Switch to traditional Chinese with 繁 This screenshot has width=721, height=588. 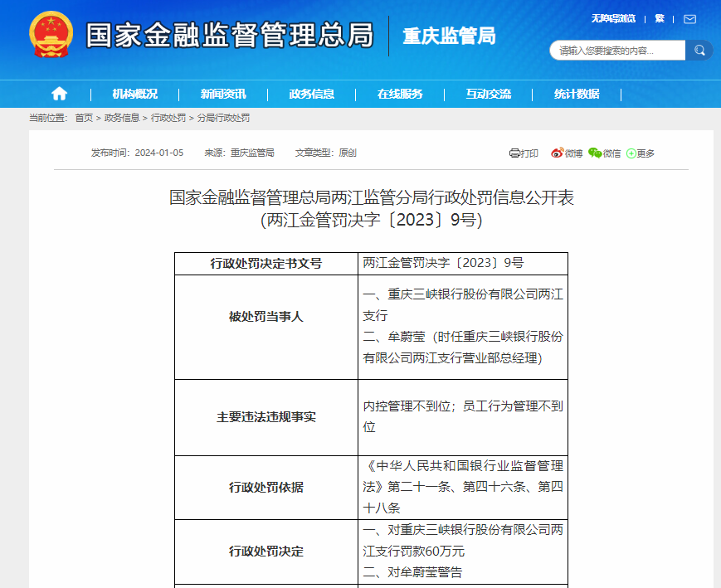click(660, 18)
